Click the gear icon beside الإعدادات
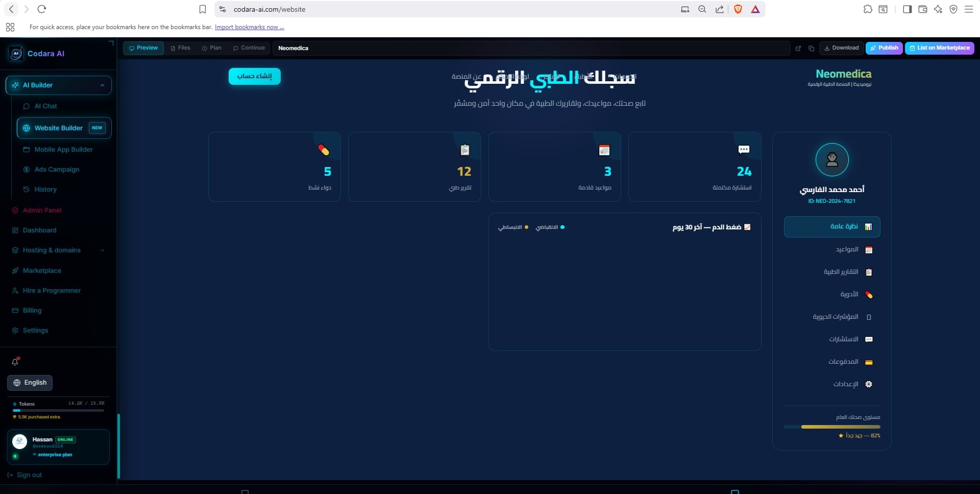Image resolution: width=980 pixels, height=494 pixels. click(x=869, y=384)
